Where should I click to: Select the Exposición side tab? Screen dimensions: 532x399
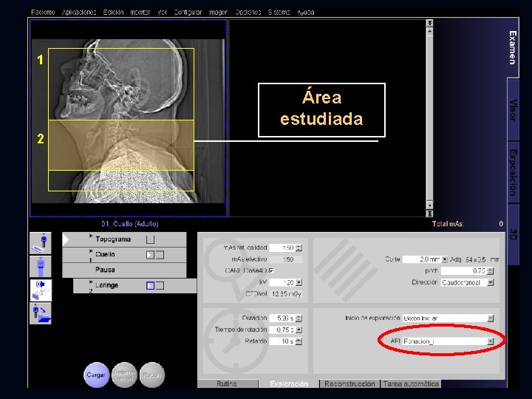(x=513, y=172)
